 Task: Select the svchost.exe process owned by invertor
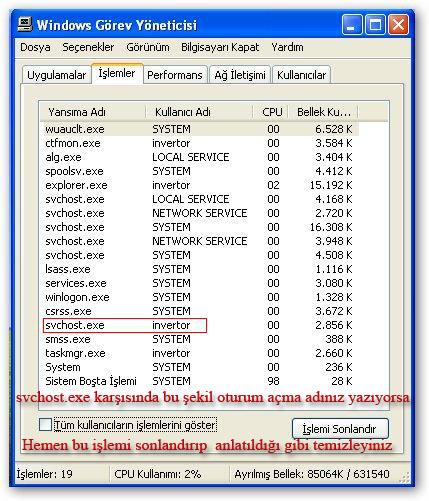199,325
